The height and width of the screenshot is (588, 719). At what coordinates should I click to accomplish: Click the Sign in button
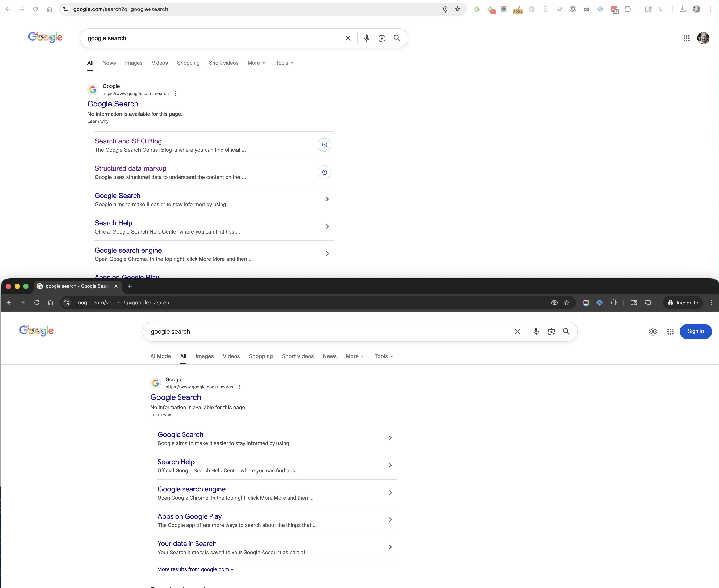click(696, 332)
